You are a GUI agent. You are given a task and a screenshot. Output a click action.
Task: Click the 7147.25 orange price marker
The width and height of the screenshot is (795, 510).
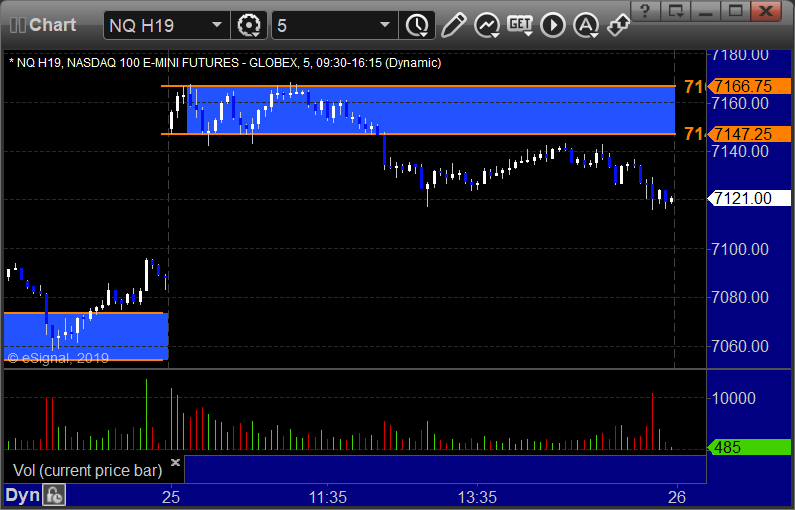[749, 134]
